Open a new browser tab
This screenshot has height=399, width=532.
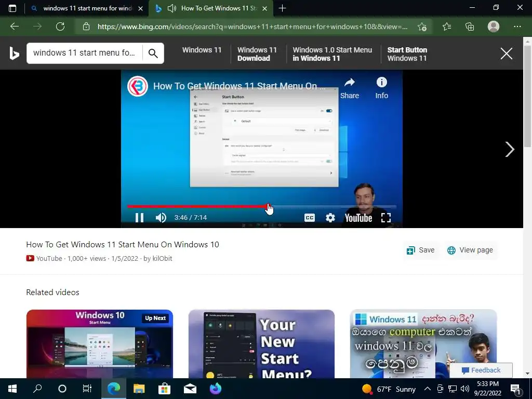(282, 8)
